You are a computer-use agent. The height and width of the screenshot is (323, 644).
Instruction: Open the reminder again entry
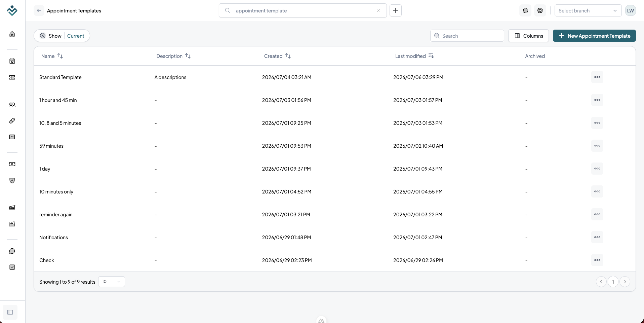click(x=56, y=215)
